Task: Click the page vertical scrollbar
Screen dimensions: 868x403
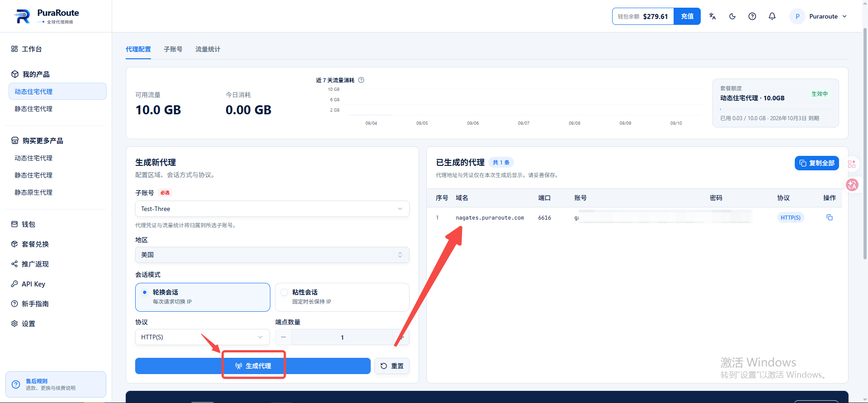Action: pyautogui.click(x=865, y=145)
